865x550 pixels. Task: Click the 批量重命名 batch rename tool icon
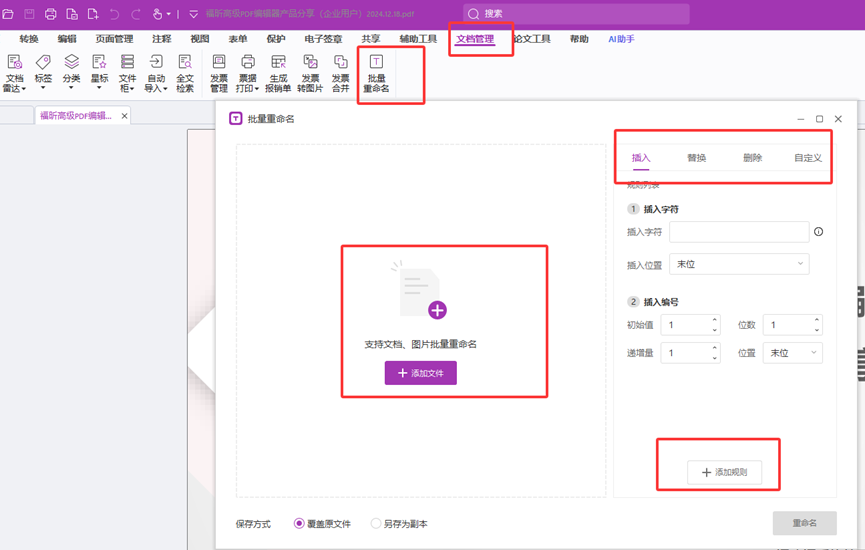coord(376,74)
